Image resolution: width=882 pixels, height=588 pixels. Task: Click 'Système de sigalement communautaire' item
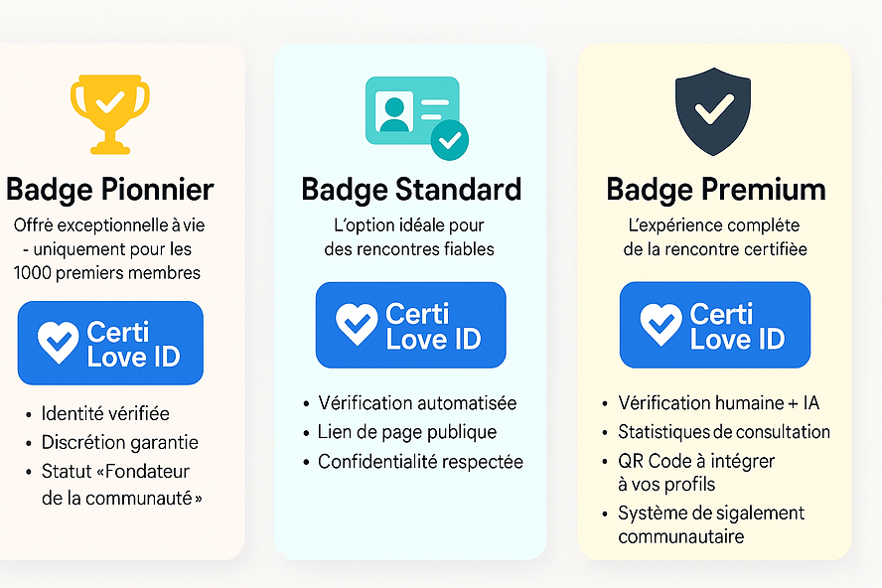tap(711, 524)
